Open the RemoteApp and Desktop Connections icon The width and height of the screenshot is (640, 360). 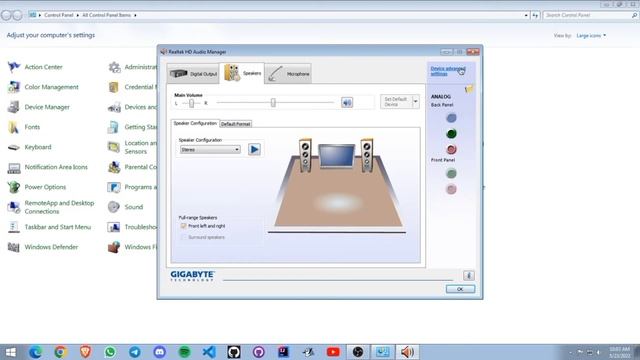click(x=13, y=207)
